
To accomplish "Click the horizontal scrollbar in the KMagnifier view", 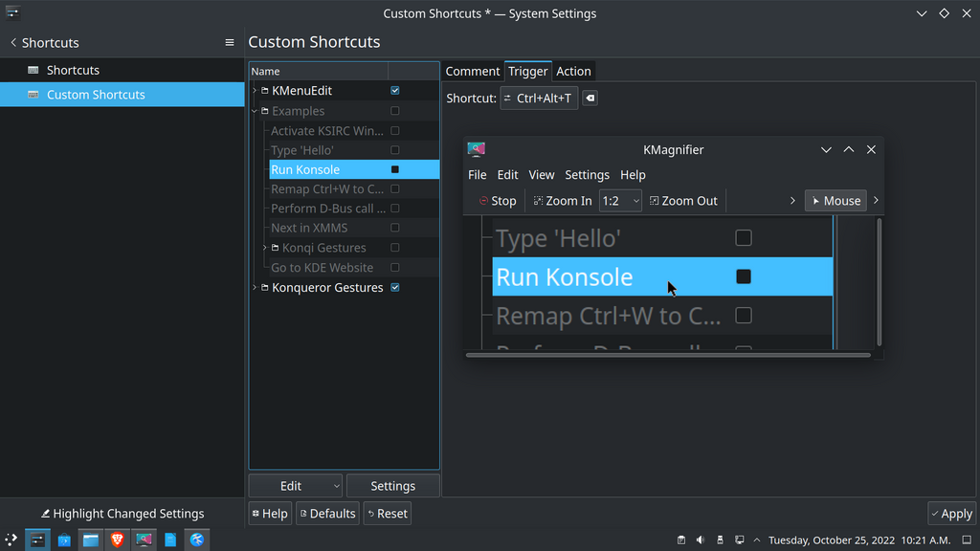I will point(667,355).
